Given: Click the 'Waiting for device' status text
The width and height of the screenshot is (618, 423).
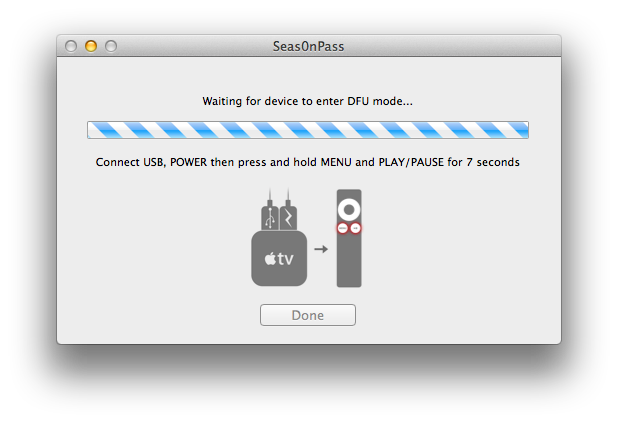Looking at the screenshot, I should click(308, 102).
